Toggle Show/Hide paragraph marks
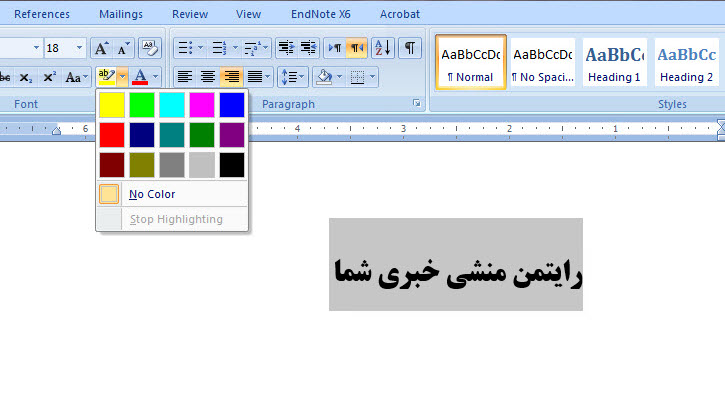Viewport: 725px width, 401px height. point(410,48)
